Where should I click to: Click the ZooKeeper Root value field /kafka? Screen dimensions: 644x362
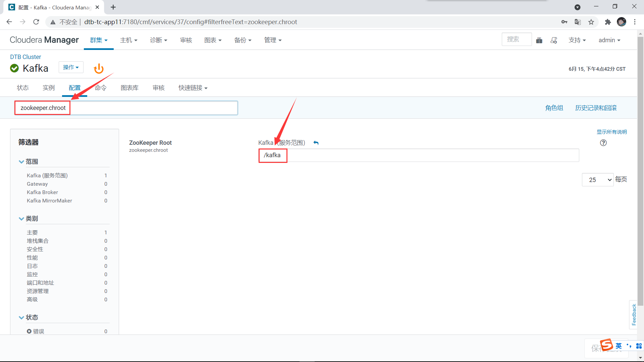(419, 155)
